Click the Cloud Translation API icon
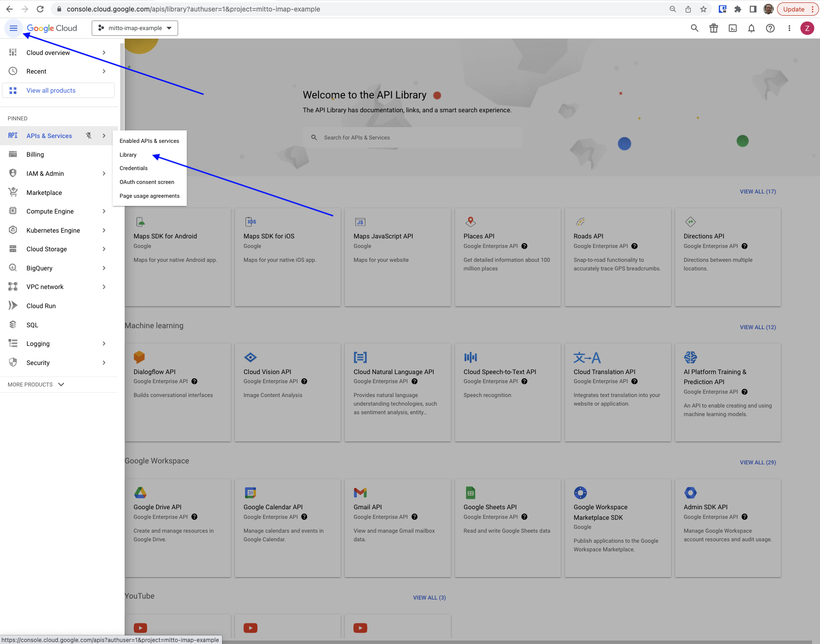Image resolution: width=820 pixels, height=644 pixels. pyautogui.click(x=587, y=357)
